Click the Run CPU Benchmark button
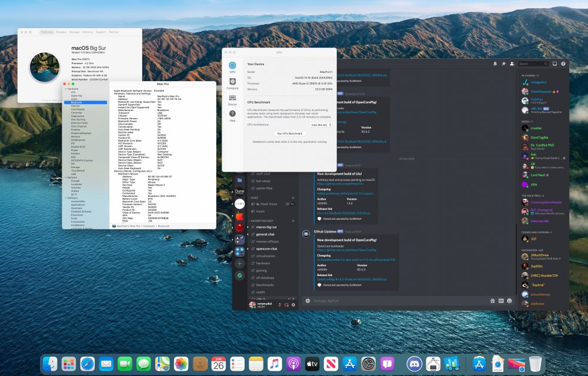This screenshot has height=376, width=588. coord(289,133)
